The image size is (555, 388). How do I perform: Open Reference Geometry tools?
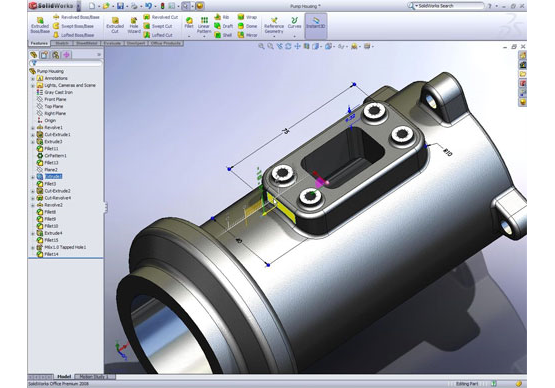pyautogui.click(x=274, y=25)
